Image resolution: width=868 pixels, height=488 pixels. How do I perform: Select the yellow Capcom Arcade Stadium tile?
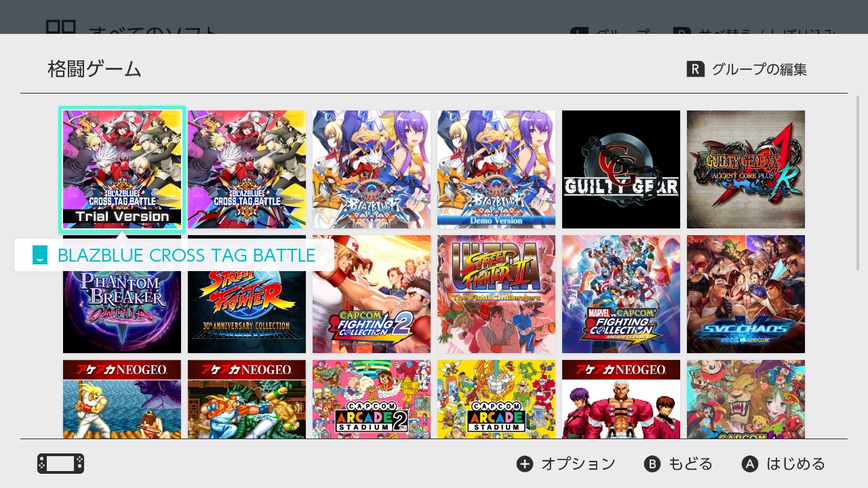pos(496,399)
